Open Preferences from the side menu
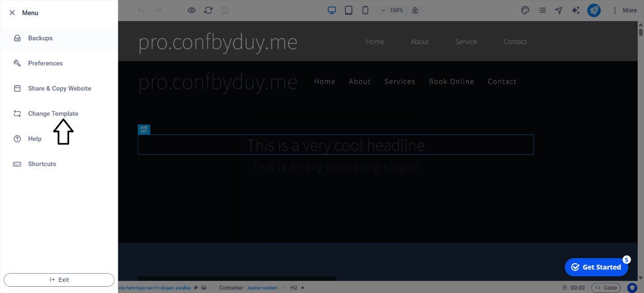This screenshot has width=644, height=293. 45,63
